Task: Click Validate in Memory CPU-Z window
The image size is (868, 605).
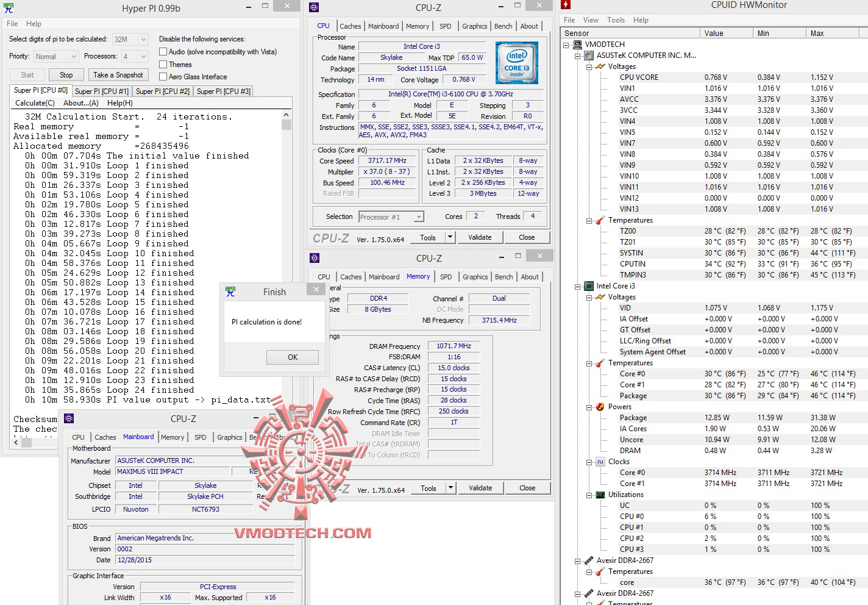Action: [480, 488]
